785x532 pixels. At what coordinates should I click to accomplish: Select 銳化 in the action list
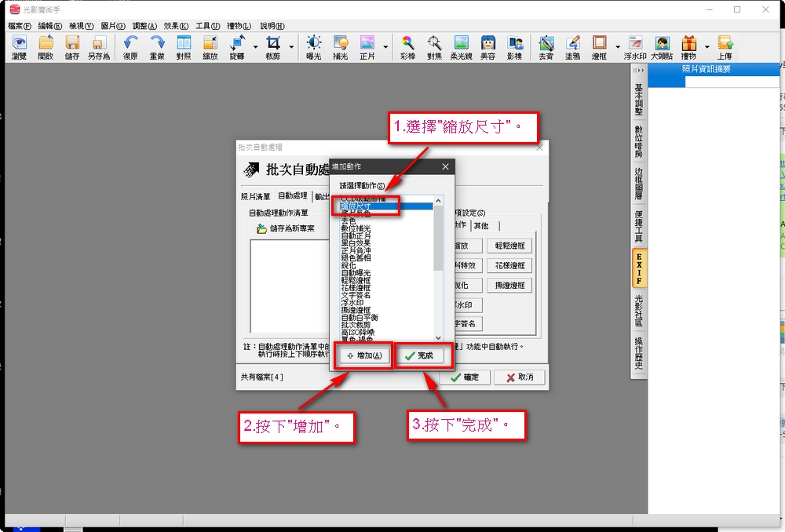(x=348, y=266)
